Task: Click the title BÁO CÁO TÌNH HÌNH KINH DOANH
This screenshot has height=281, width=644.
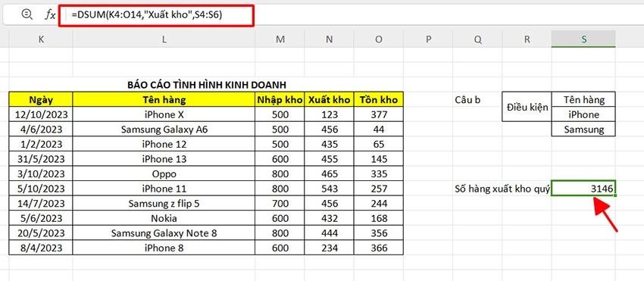Action: (207, 85)
